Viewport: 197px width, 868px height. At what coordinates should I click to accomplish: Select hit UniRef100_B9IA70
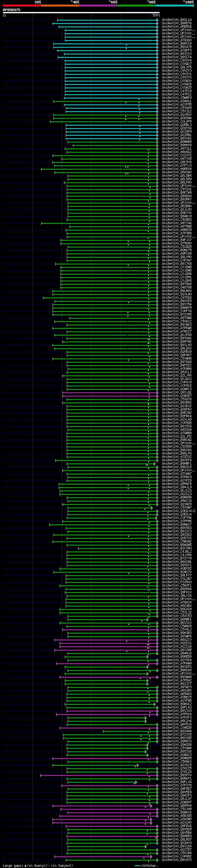(177, 860)
